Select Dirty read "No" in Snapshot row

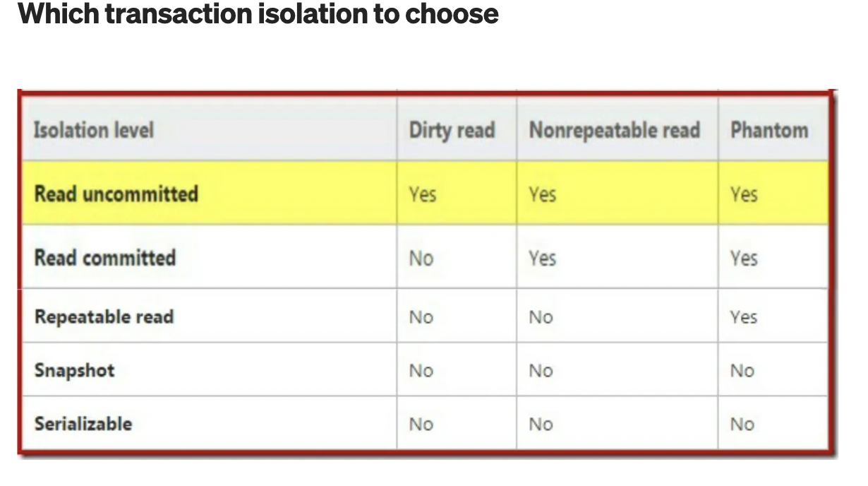point(421,371)
